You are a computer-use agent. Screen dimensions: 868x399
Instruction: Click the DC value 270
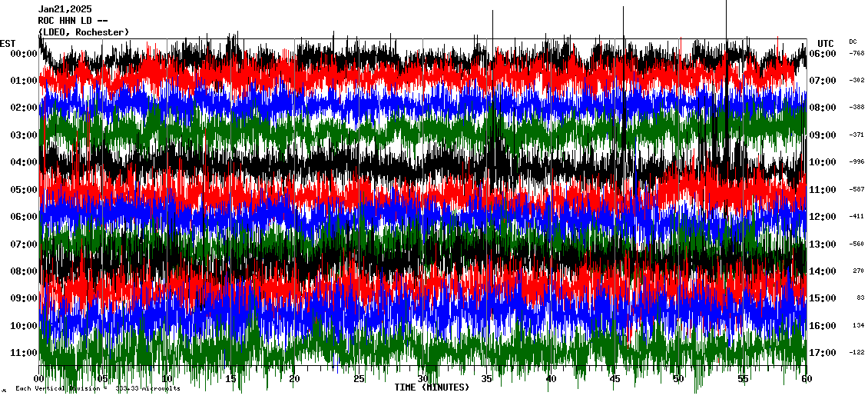pyautogui.click(x=858, y=271)
